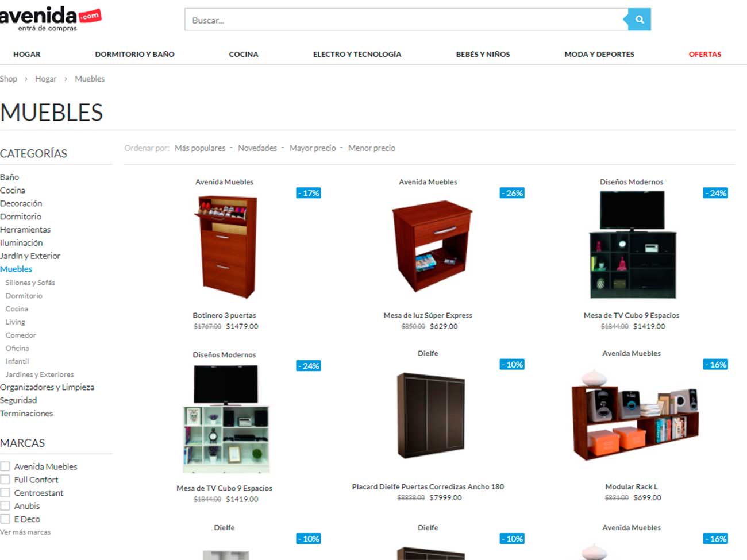This screenshot has width=747, height=560.
Task: Open black Mesa de TV Cubo image
Action: pyautogui.click(x=632, y=245)
